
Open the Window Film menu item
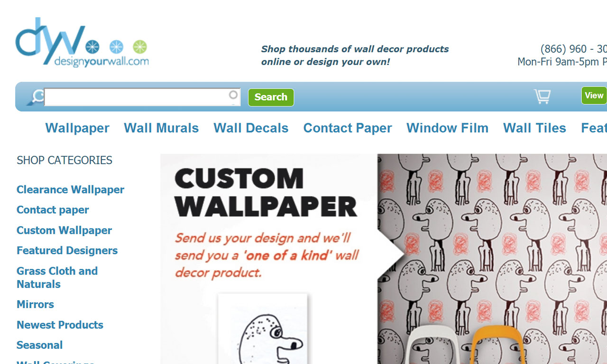point(447,128)
